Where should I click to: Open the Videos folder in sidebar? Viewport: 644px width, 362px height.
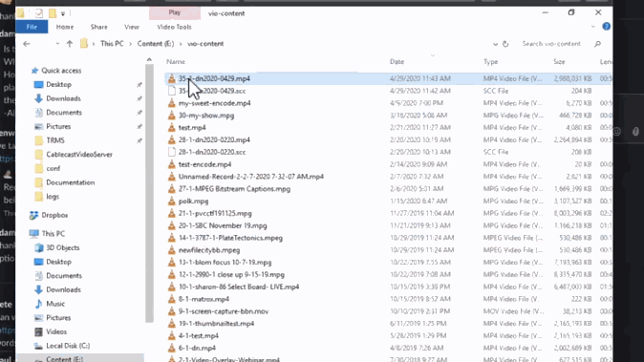pos(56,331)
